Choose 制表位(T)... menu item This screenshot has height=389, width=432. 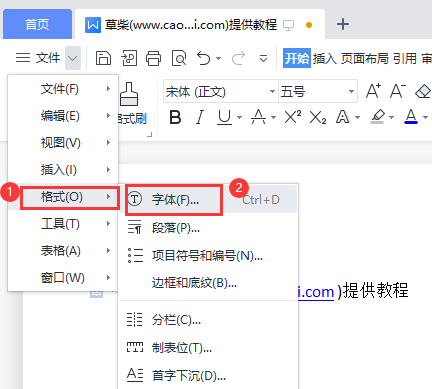click(209, 348)
